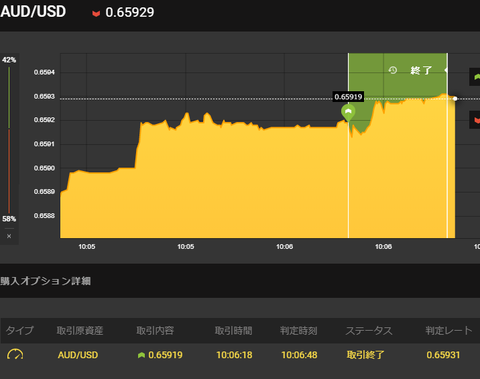480x379 pixels.
Task: Click the 終了 label in the green zone
Action: 421,70
